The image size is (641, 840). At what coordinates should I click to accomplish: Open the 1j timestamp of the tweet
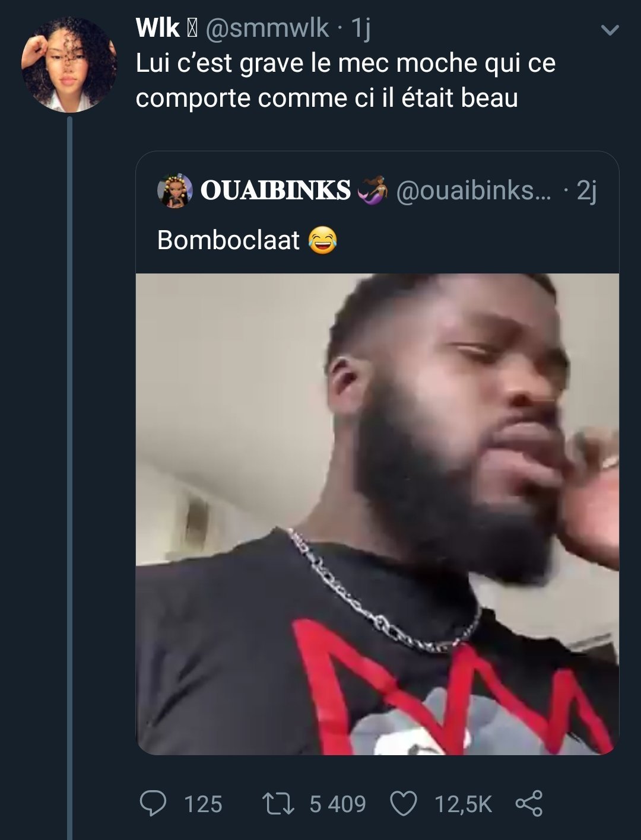tap(361, 28)
